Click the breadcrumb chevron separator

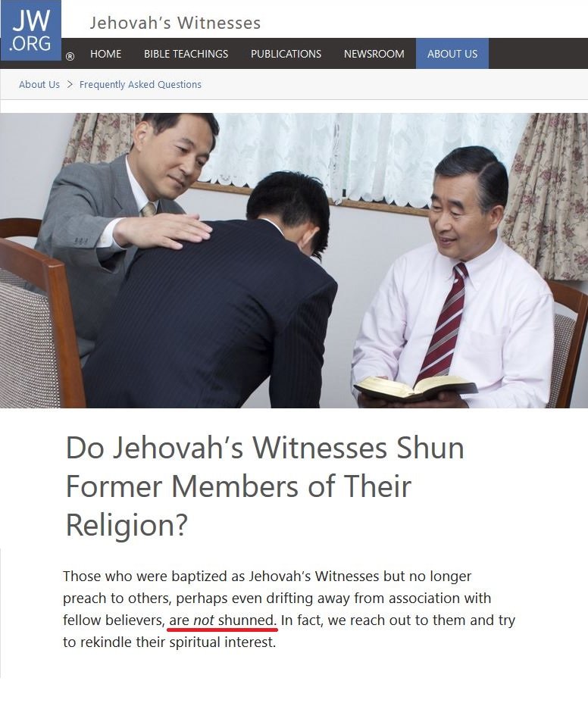70,85
